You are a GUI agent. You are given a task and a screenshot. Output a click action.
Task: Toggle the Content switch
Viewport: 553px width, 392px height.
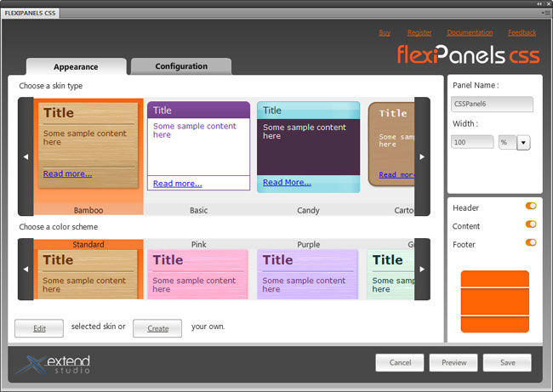(531, 224)
